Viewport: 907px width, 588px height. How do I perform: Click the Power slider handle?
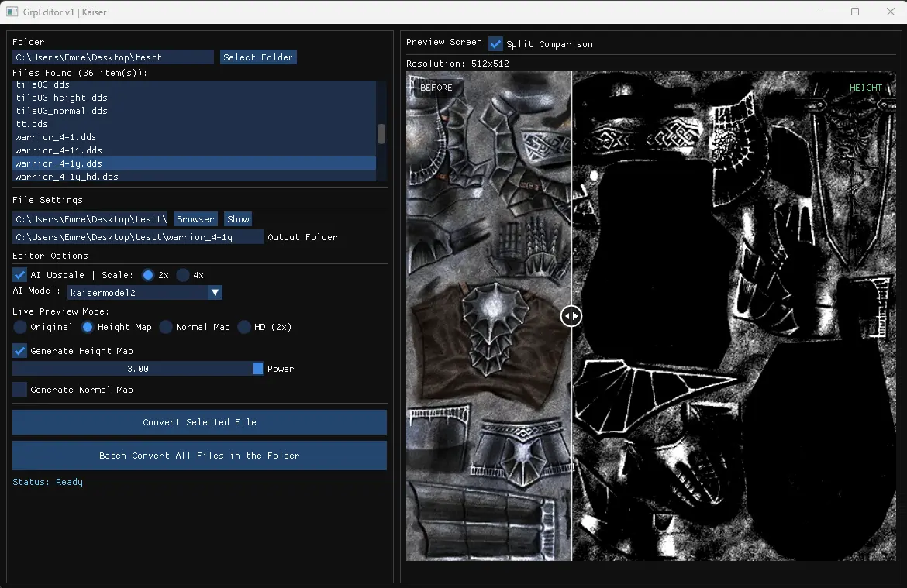pyautogui.click(x=258, y=368)
